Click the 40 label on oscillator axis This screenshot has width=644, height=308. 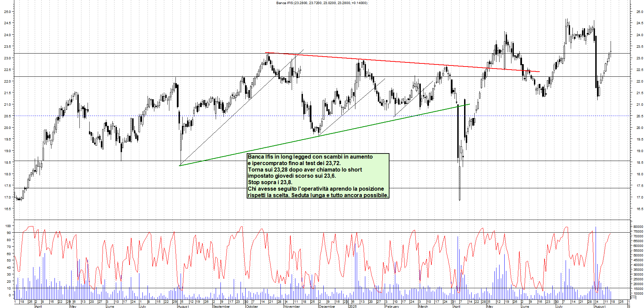click(9, 267)
